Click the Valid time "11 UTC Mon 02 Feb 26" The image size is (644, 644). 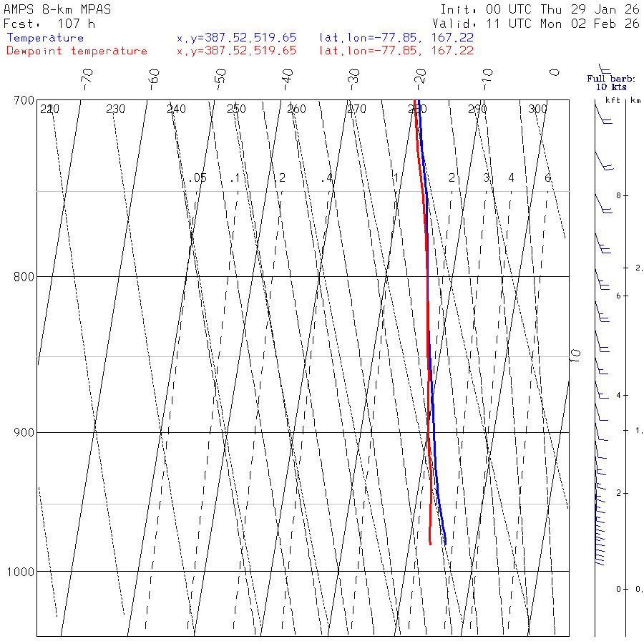click(562, 24)
